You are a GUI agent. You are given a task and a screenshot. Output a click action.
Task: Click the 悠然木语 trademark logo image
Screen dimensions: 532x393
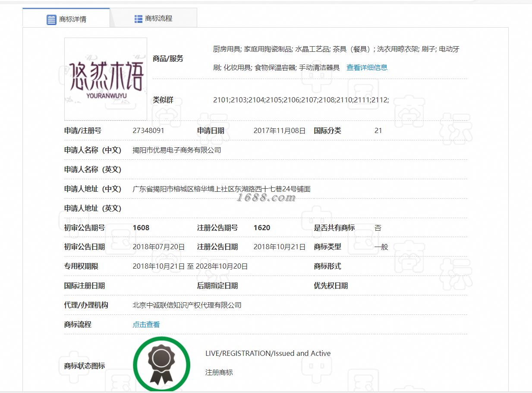click(106, 79)
